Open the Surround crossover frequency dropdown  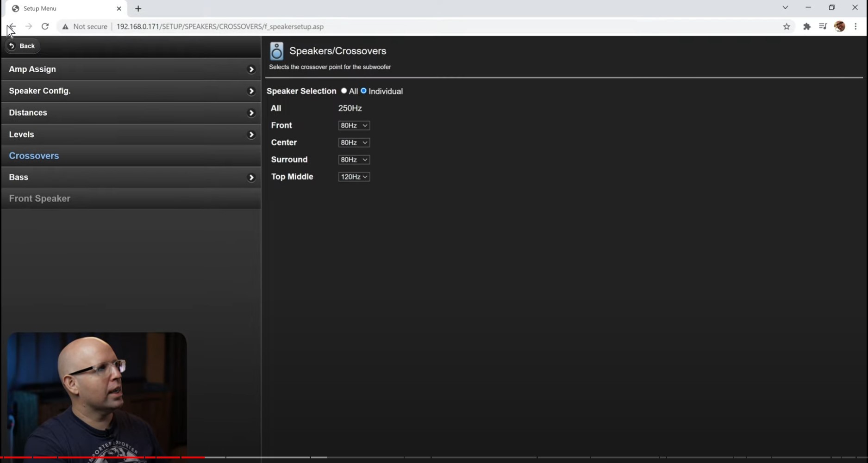(x=354, y=160)
